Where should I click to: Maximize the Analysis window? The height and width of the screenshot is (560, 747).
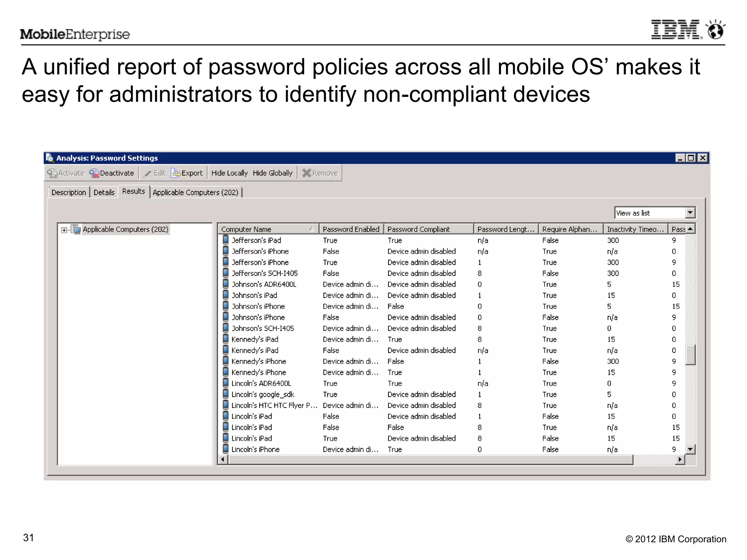coord(691,158)
